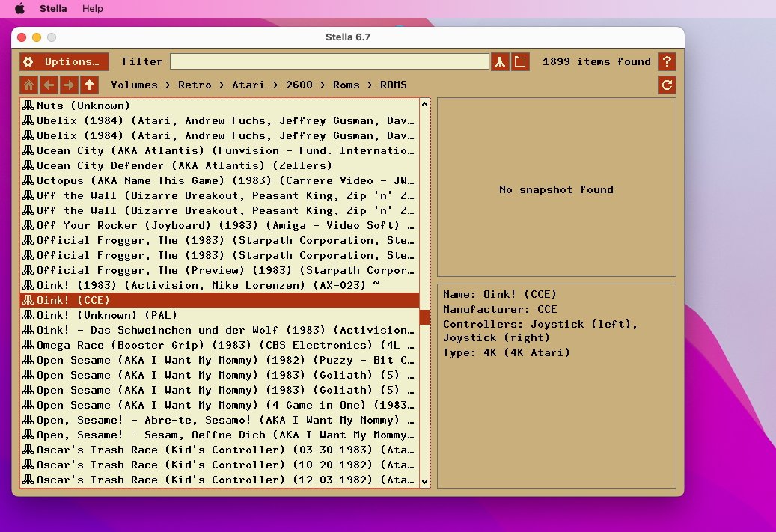Navigate forward to the next directory
The image size is (776, 532).
69,85
